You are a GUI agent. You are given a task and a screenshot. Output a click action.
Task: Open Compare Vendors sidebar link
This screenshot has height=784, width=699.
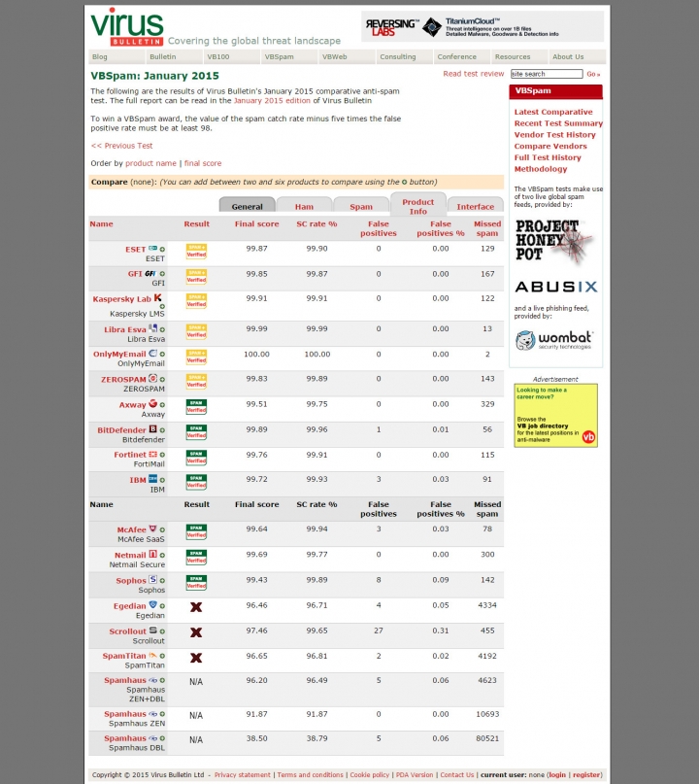coord(550,146)
